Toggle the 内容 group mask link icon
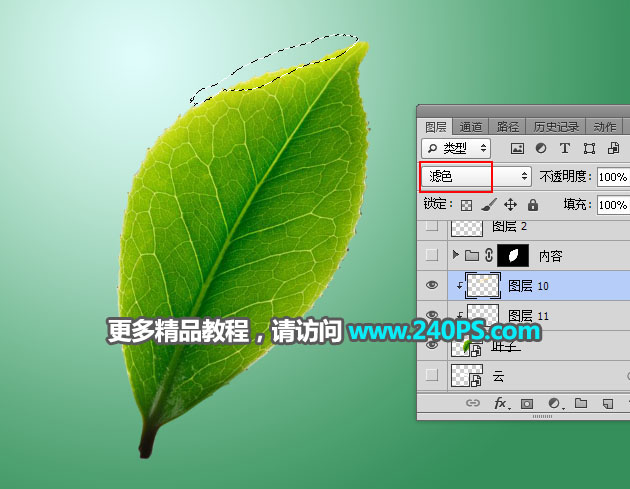The height and width of the screenshot is (489, 630). tap(489, 256)
